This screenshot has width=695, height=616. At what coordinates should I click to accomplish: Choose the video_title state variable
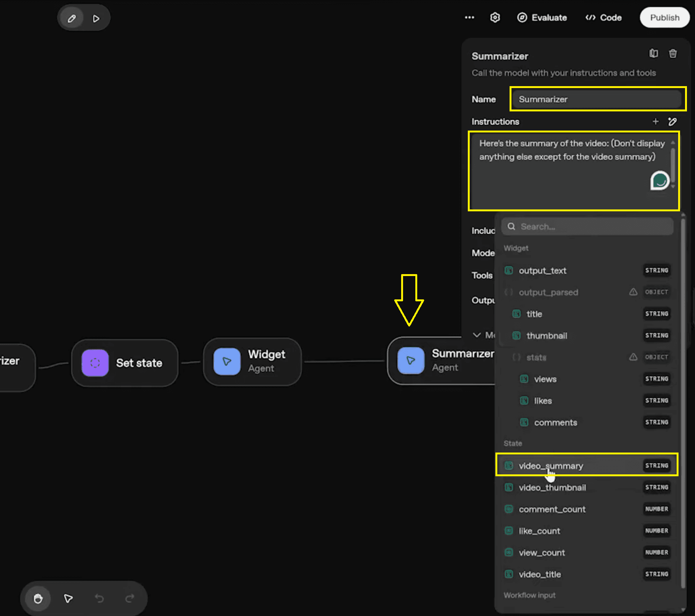(x=587, y=574)
